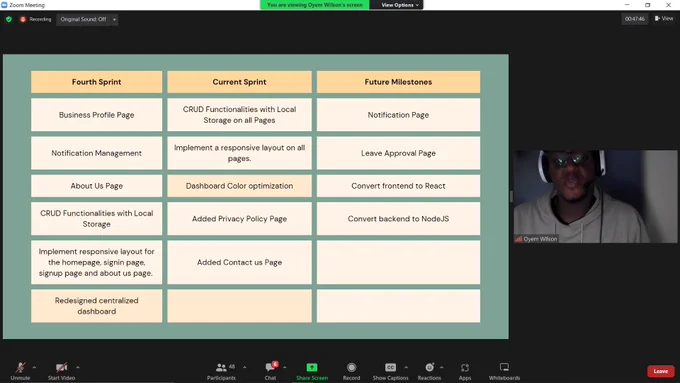Viewport: 680px width, 383px height.
Task: Expand video options arrow next to Start Video
Action: 78,367
